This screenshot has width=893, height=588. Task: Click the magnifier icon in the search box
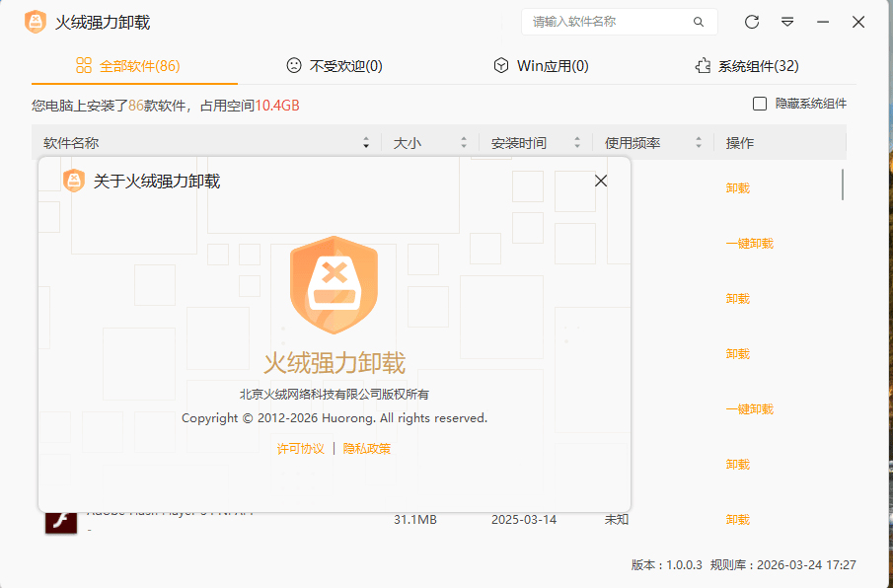coord(699,22)
